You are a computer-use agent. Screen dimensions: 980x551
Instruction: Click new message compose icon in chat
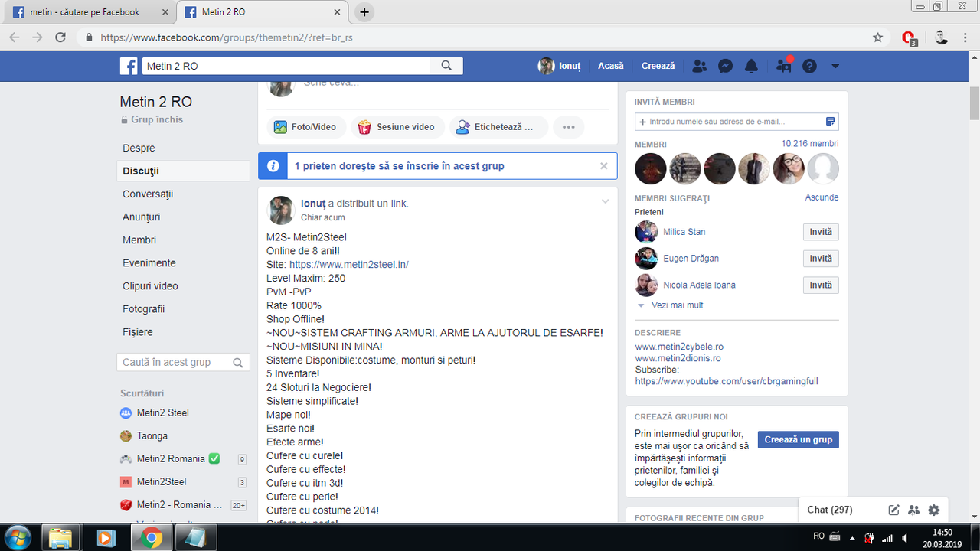coord(893,510)
